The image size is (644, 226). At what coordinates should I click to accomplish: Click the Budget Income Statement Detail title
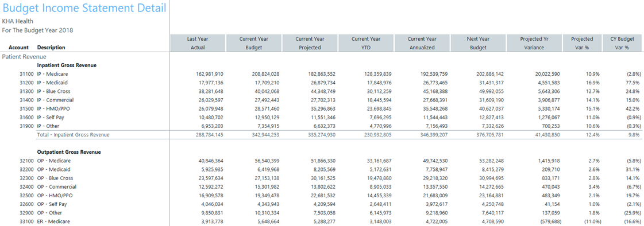tap(84, 8)
